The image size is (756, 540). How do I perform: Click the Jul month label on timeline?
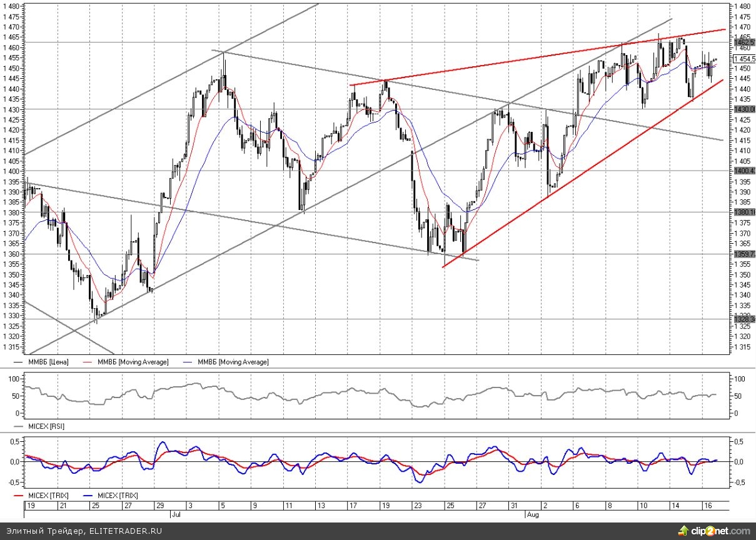[174, 515]
